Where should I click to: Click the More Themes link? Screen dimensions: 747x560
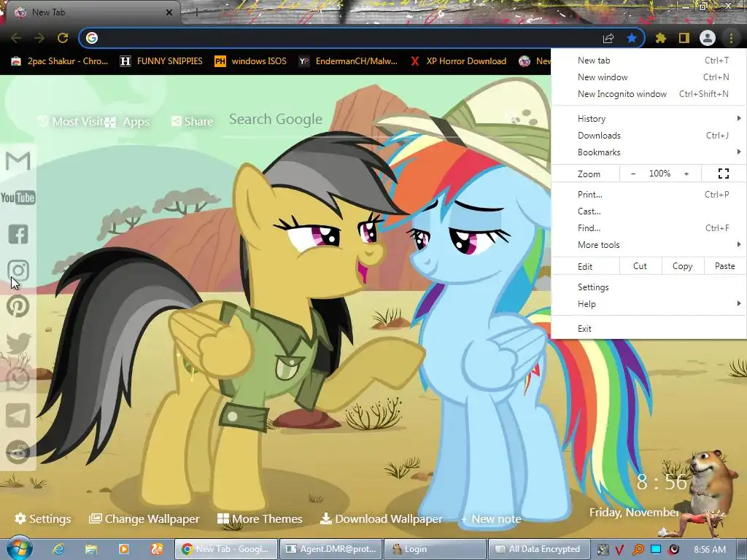coord(260,518)
